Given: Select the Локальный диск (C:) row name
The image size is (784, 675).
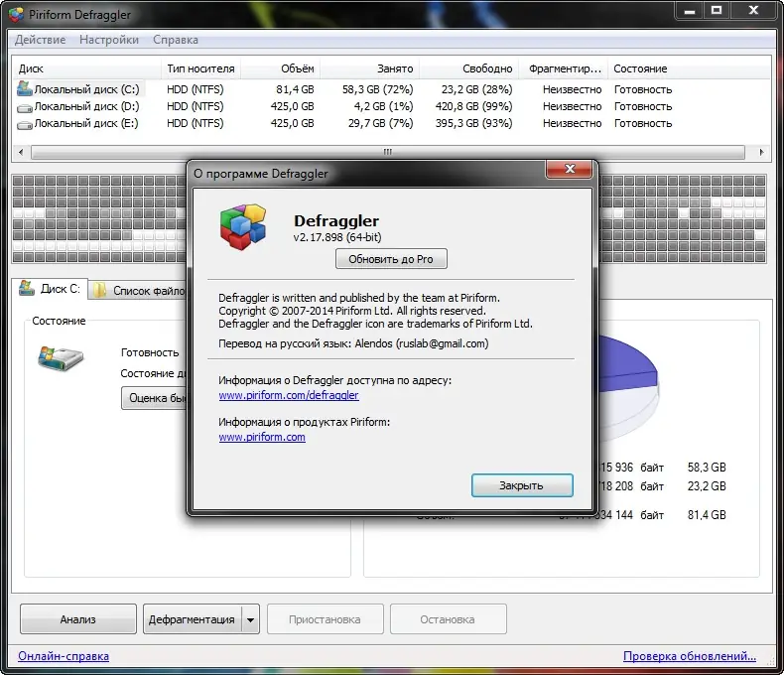Looking at the screenshot, I should (x=86, y=89).
